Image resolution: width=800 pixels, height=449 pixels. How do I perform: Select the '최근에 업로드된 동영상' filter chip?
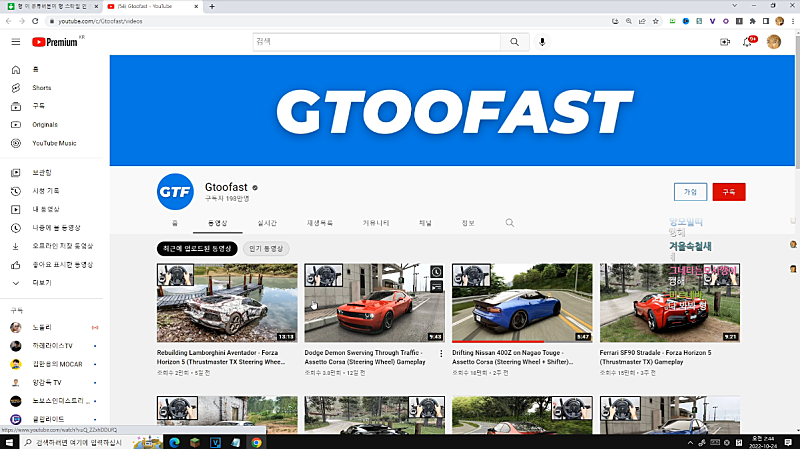tap(197, 248)
